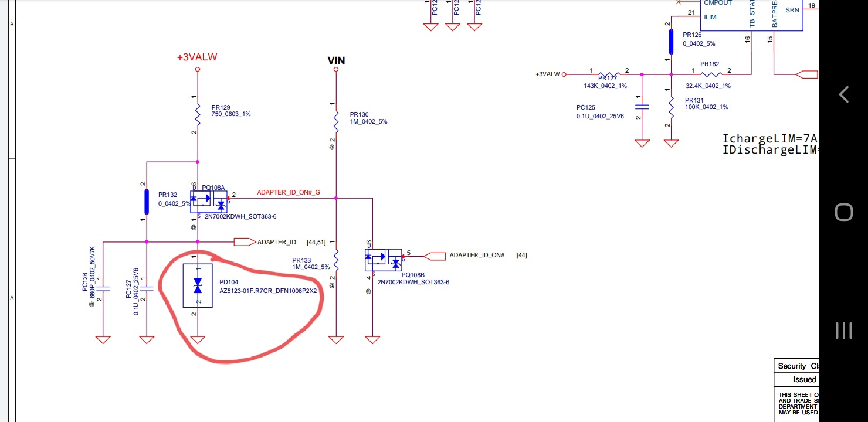Click the VIN power rail label
Screen dimensions: 868x422
(336, 60)
